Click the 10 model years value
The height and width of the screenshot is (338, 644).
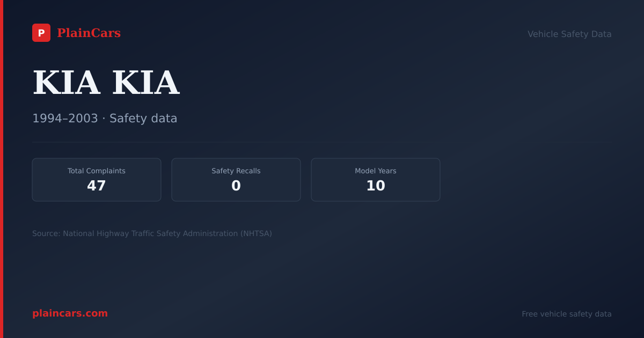pos(376,186)
